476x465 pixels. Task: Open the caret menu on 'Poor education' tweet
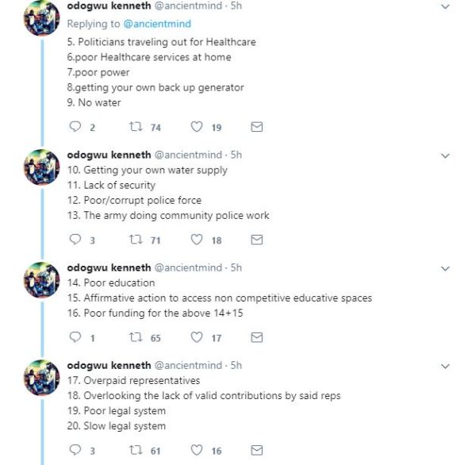point(444,268)
